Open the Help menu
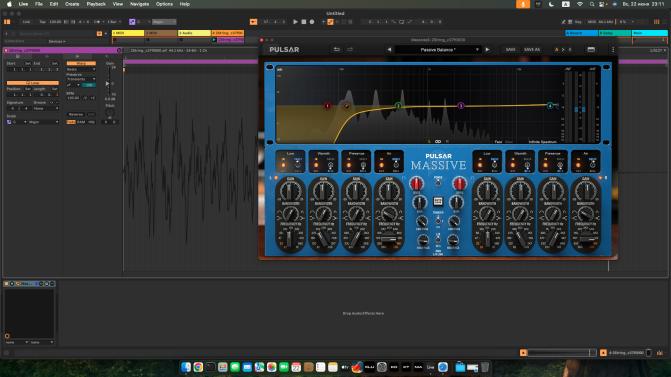671x377 pixels. click(184, 4)
